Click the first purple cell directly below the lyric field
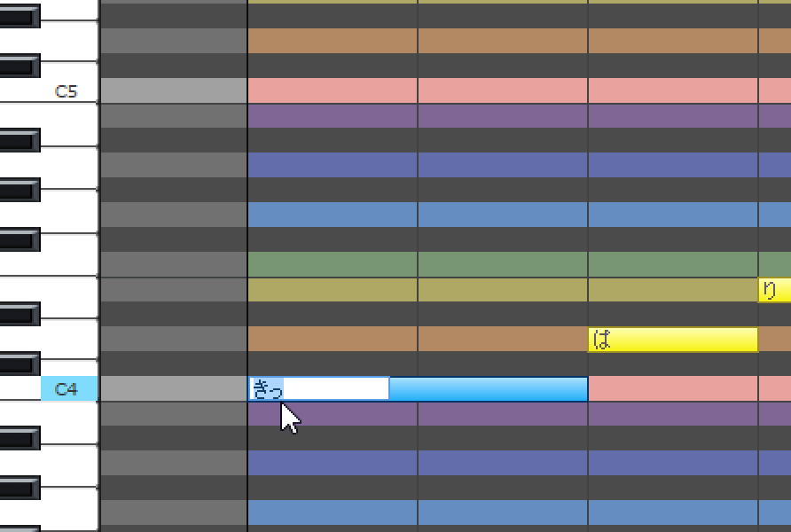Image resolution: width=791 pixels, height=532 pixels. click(333, 413)
